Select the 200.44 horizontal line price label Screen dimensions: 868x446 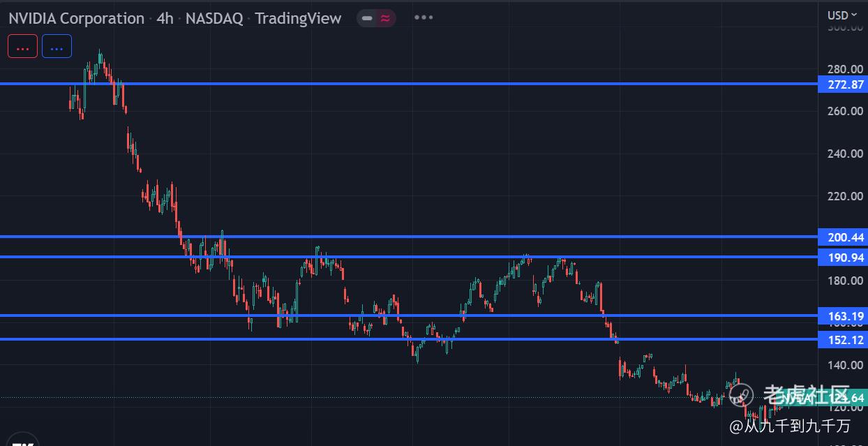click(x=842, y=237)
